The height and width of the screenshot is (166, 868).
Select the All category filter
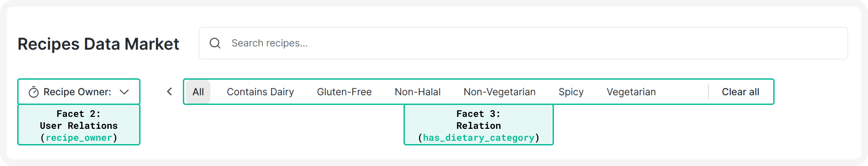click(198, 92)
